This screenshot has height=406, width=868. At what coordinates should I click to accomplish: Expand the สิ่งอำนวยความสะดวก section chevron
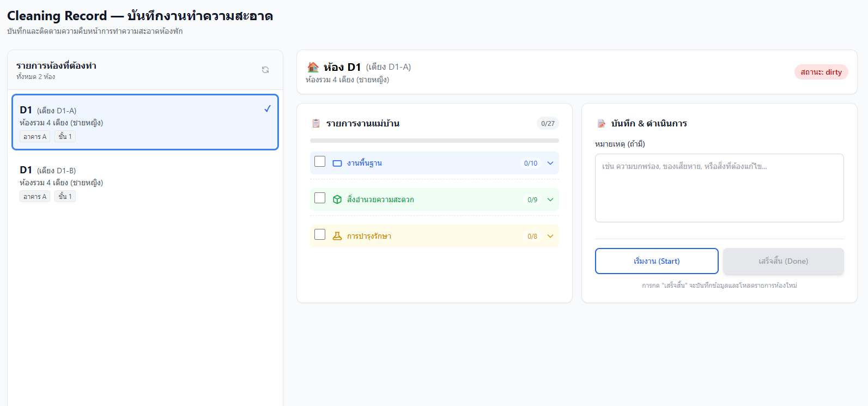coord(550,199)
